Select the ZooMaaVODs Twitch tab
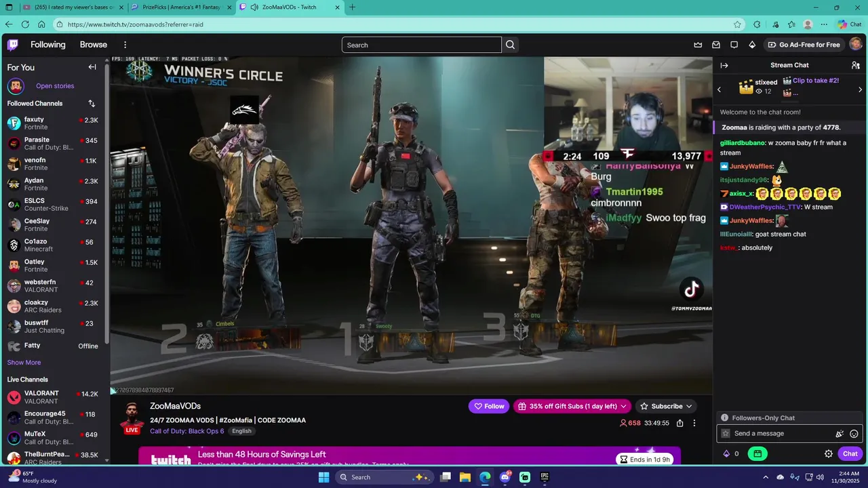 click(x=290, y=7)
